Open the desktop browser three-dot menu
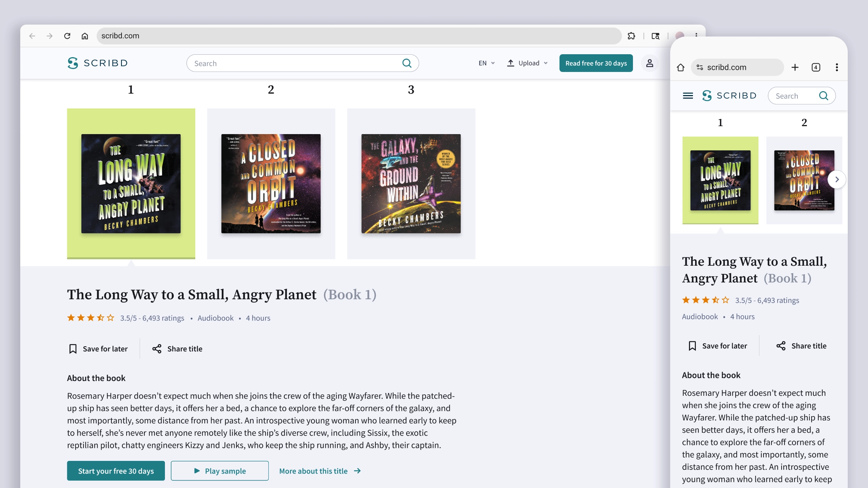Screen dimensions: 868x488 [696, 35]
